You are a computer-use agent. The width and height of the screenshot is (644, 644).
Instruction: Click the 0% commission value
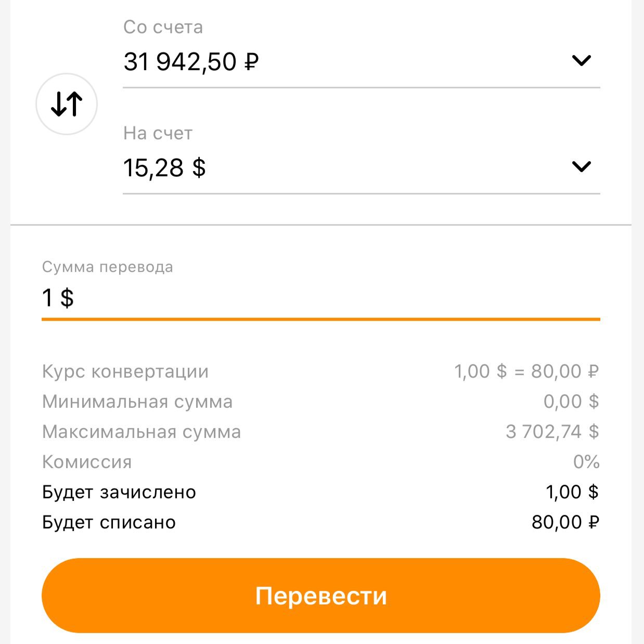[586, 462]
